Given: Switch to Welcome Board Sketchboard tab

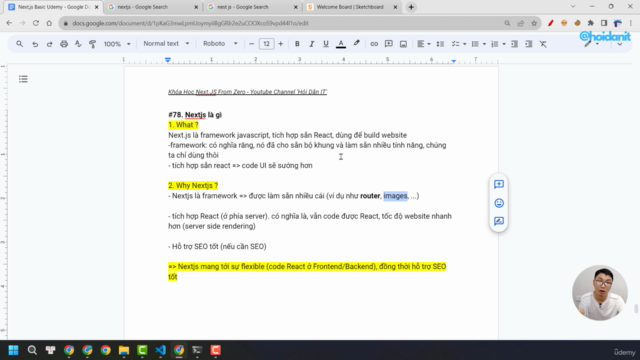Looking at the screenshot, I should (x=351, y=7).
